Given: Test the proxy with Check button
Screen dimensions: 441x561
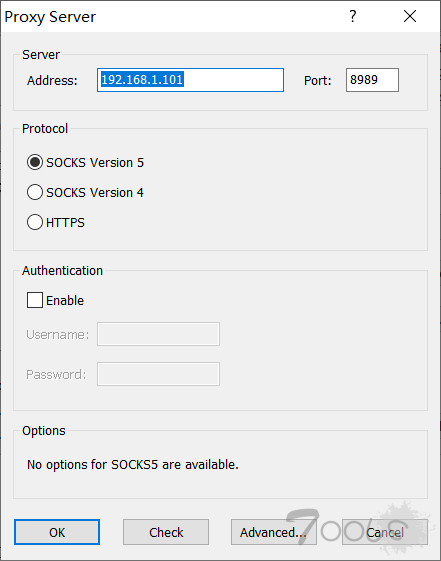Looking at the screenshot, I should pos(166,532).
